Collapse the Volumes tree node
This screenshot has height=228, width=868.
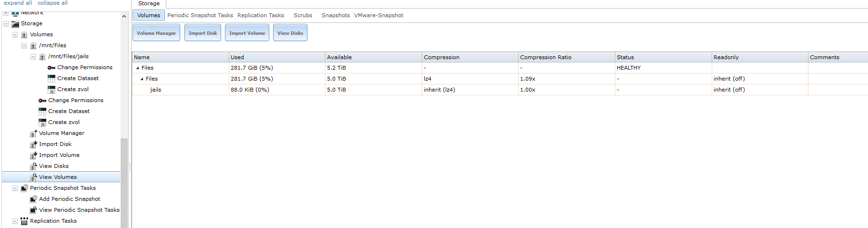pos(15,34)
